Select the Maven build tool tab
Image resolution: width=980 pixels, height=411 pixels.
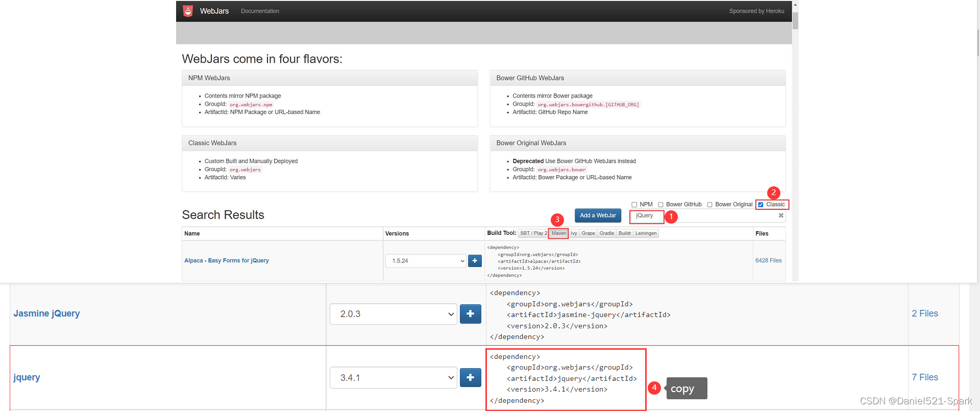(558, 233)
